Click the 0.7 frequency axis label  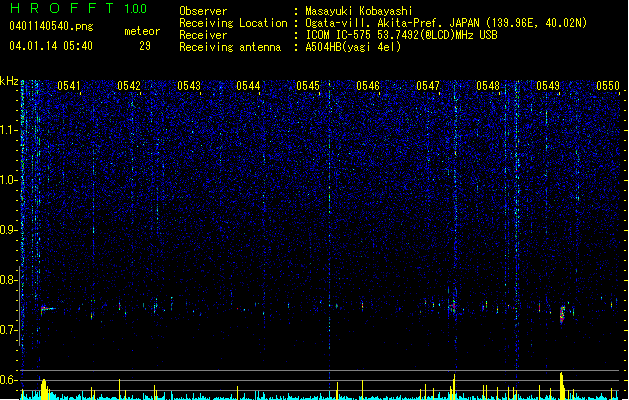9,330
